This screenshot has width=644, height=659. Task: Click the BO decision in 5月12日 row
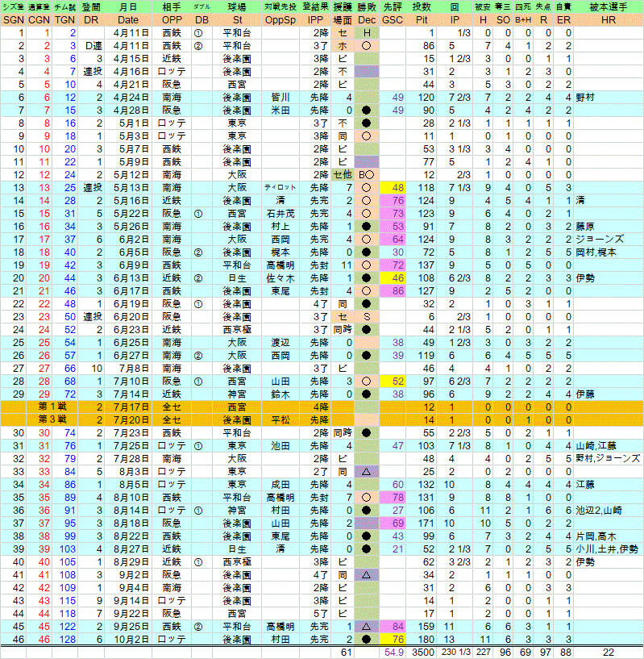pos(367,175)
